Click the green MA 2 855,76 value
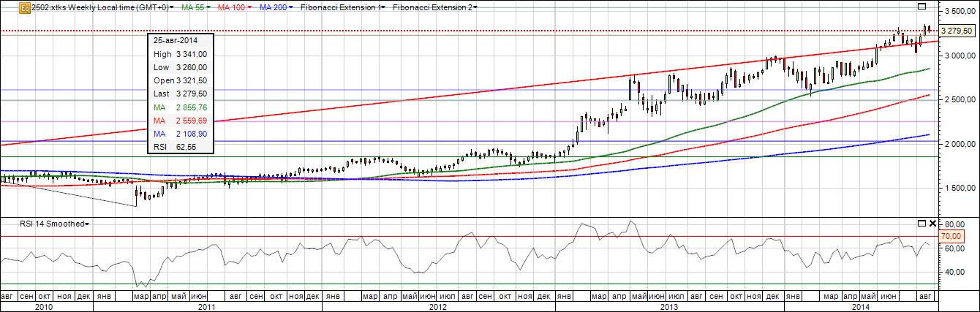Viewport: 980px width, 312px height. pyautogui.click(x=193, y=107)
